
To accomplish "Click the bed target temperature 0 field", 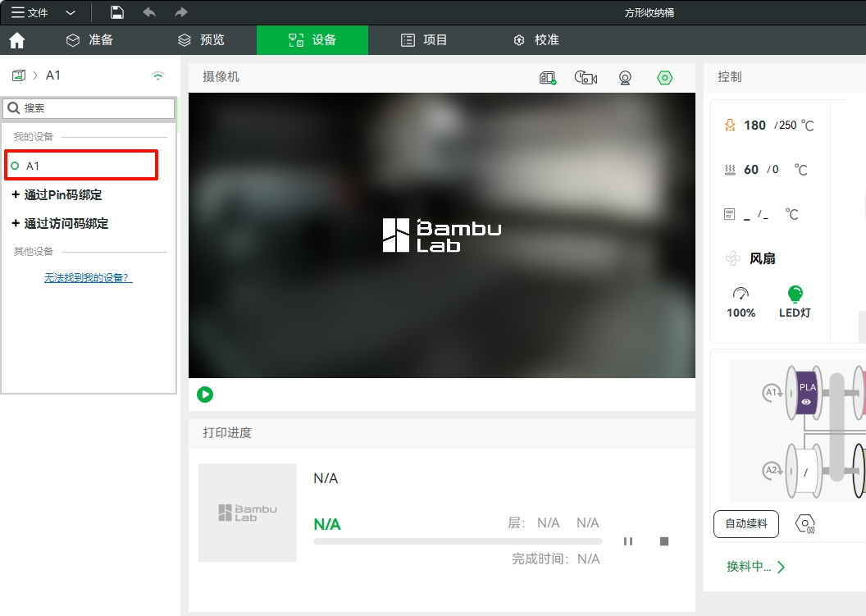I will [x=776, y=170].
